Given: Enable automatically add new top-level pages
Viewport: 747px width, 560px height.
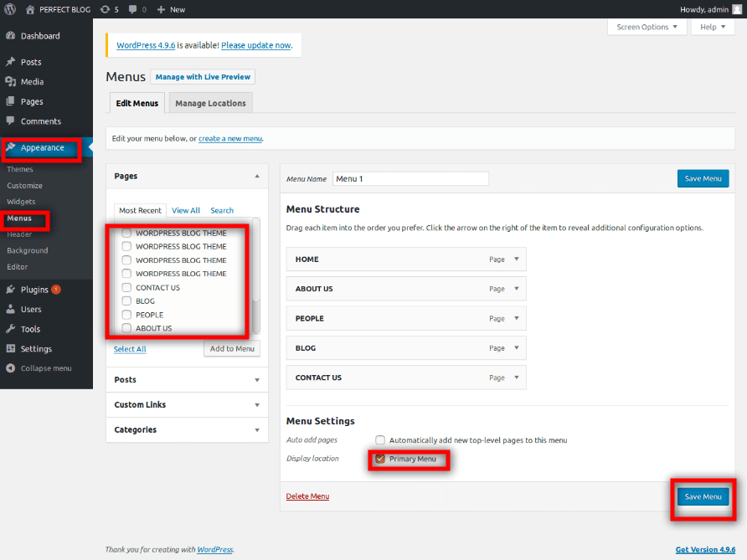Looking at the screenshot, I should tap(380, 440).
